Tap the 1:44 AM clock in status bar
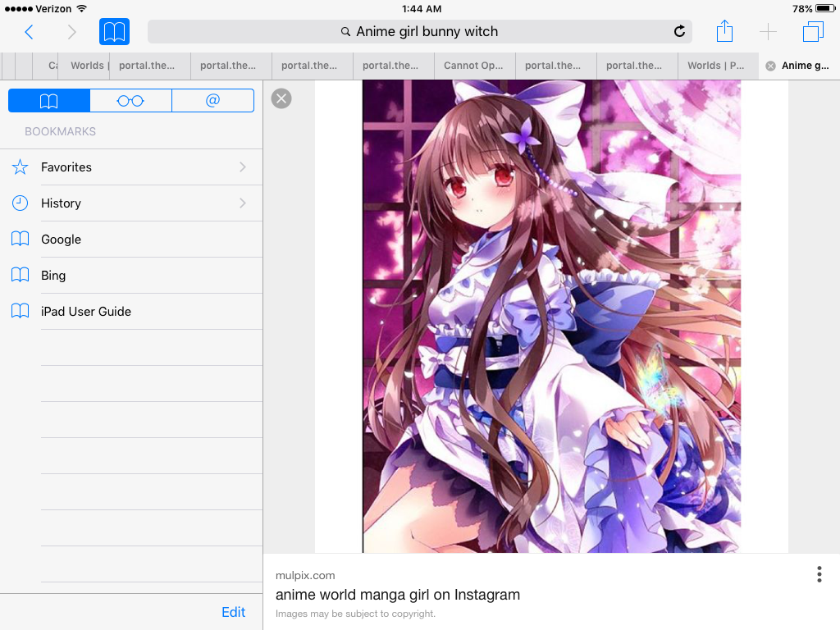Viewport: 840px width, 630px height. click(422, 8)
